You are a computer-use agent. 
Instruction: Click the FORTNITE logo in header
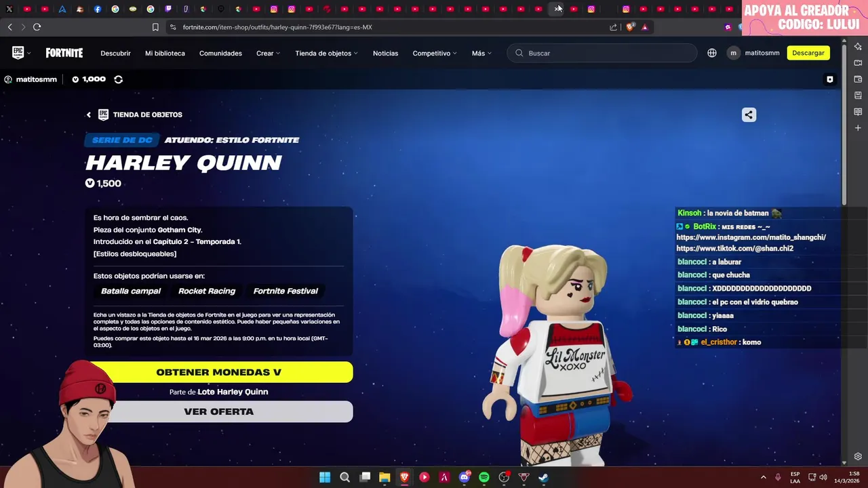point(64,53)
